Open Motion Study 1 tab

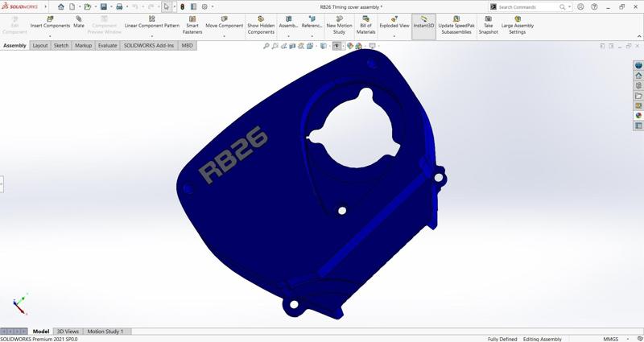point(105,332)
